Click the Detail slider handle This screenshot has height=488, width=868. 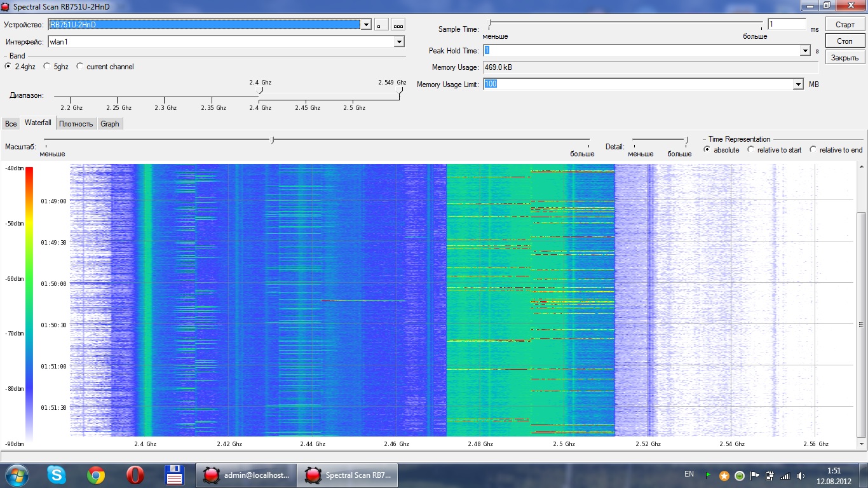click(687, 140)
